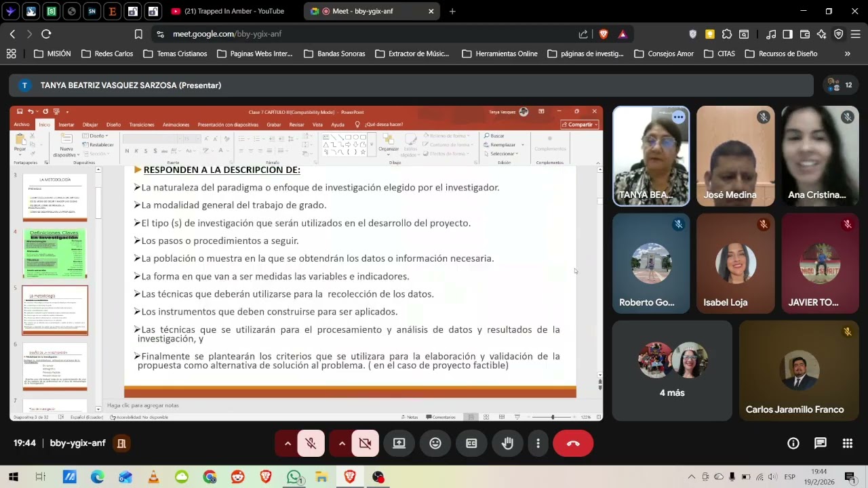Open video settings arrow next to camera

(342, 443)
